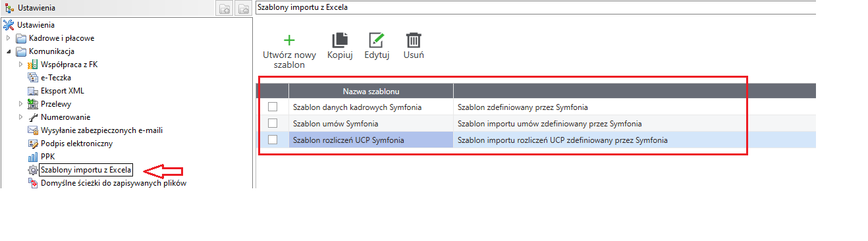Expand the Przelewy tree node

click(x=21, y=104)
